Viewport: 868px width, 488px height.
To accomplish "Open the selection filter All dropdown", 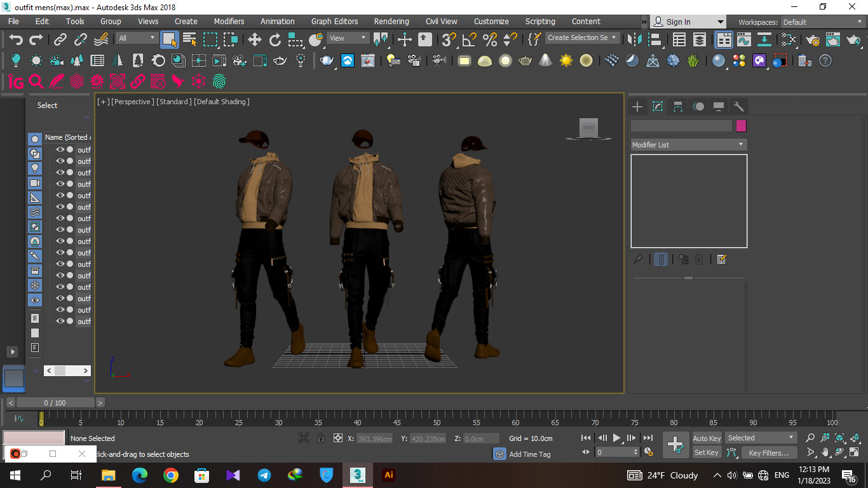I will [x=136, y=37].
